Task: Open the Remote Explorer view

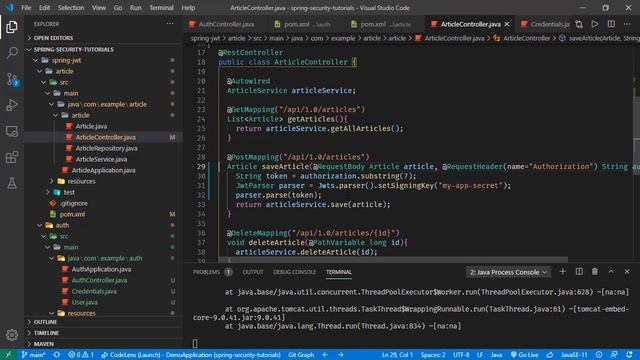Action: 12,131
